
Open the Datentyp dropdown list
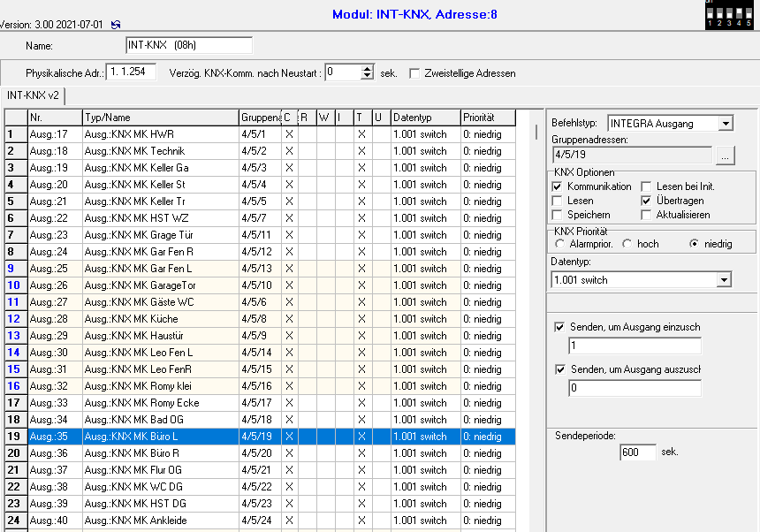click(x=724, y=280)
